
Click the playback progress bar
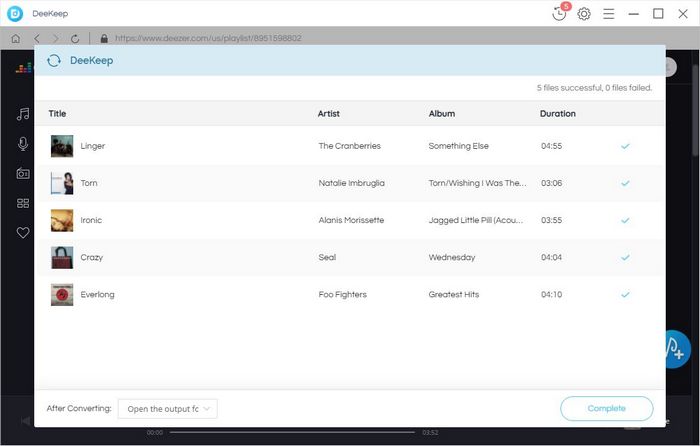click(292, 432)
